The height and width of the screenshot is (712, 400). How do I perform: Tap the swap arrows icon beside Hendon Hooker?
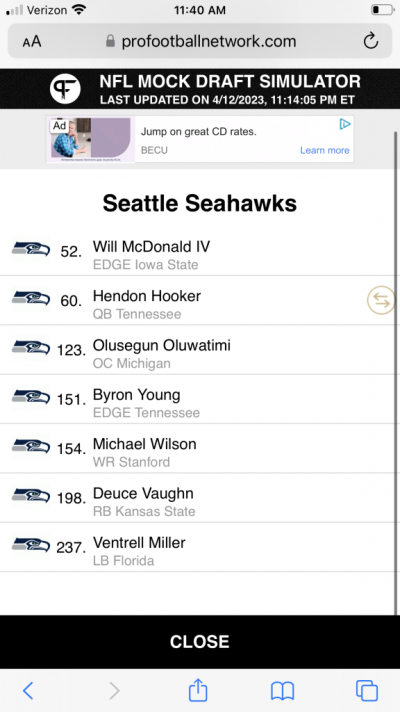click(381, 300)
